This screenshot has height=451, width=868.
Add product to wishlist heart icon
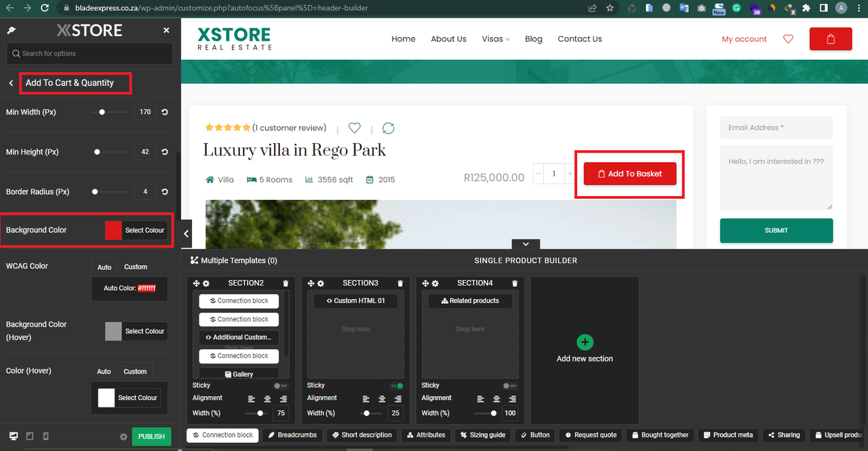(x=354, y=128)
